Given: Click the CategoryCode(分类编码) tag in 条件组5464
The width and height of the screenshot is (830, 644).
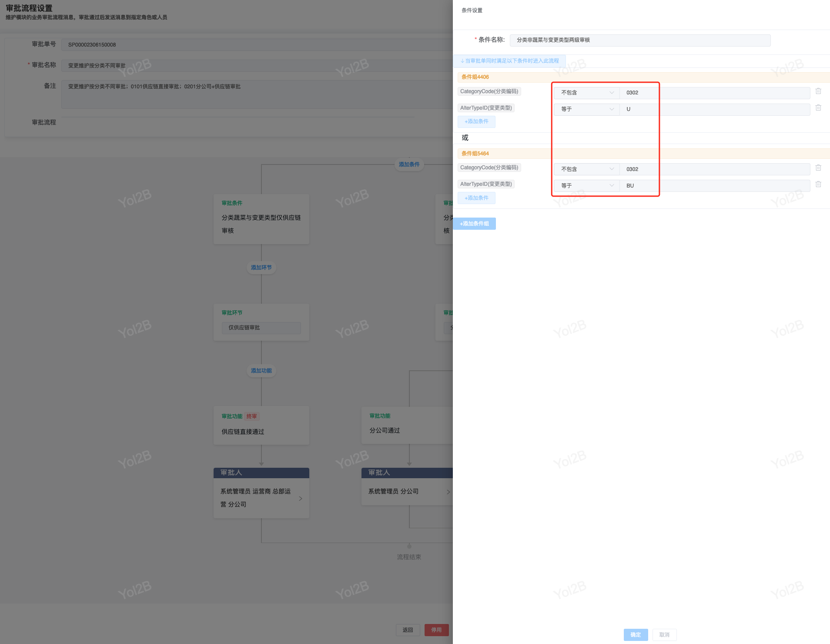Looking at the screenshot, I should (x=489, y=168).
